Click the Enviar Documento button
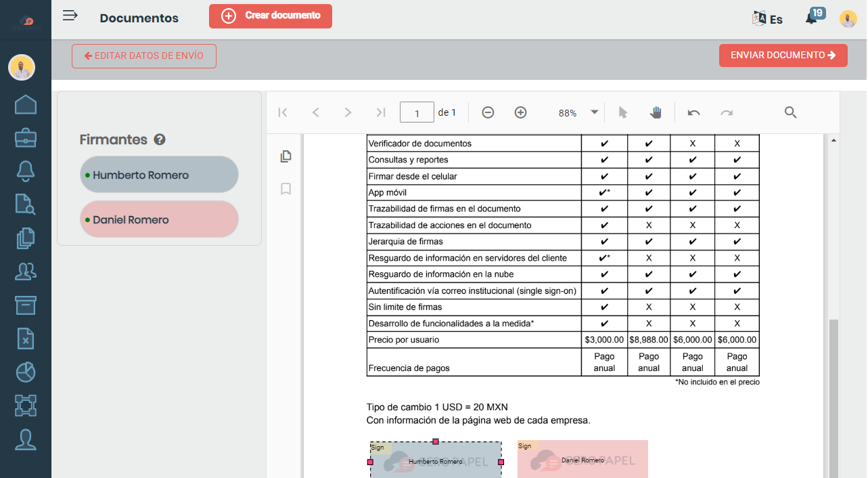 pyautogui.click(x=783, y=56)
